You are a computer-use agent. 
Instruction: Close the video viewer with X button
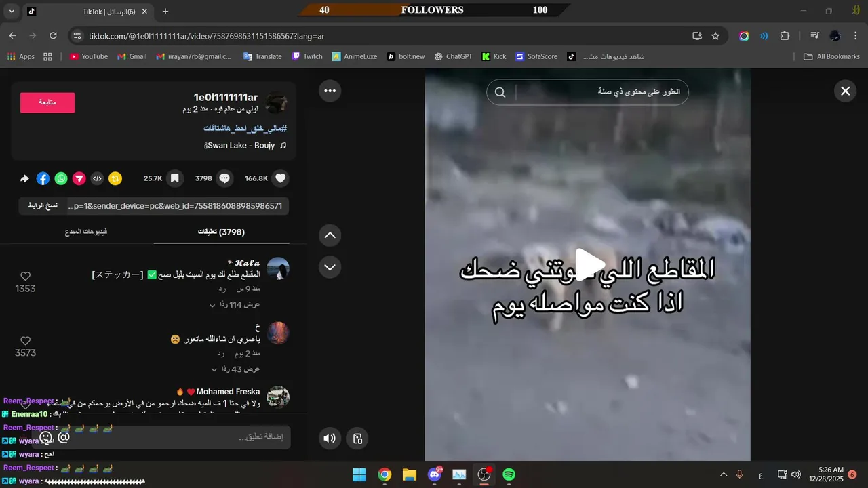coord(845,91)
